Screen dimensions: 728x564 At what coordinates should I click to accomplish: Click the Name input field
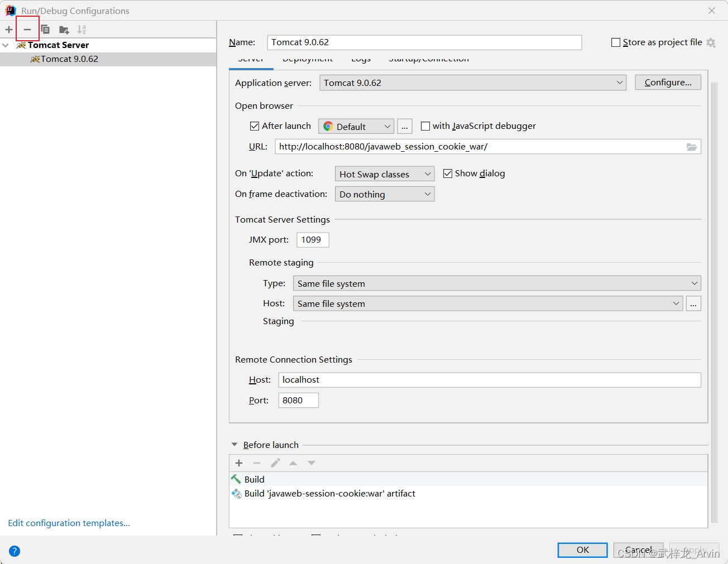[x=424, y=42]
